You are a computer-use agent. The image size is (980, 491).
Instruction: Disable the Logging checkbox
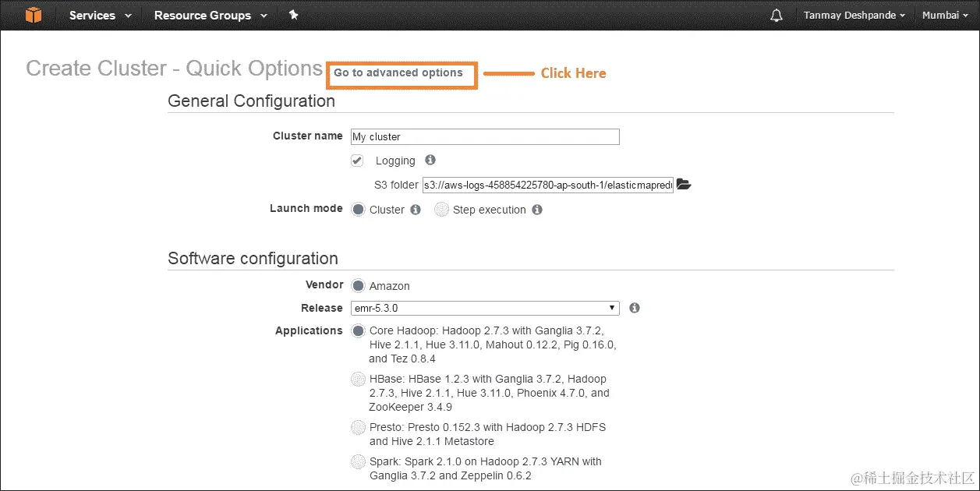(x=357, y=161)
